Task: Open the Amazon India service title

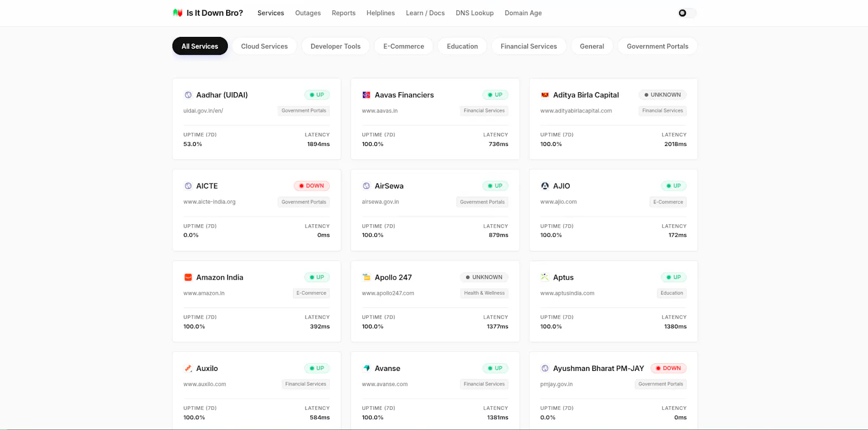Action: [220, 277]
